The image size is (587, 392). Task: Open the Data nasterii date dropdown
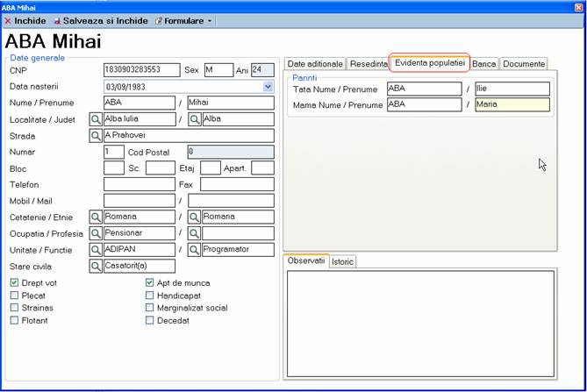(x=268, y=87)
